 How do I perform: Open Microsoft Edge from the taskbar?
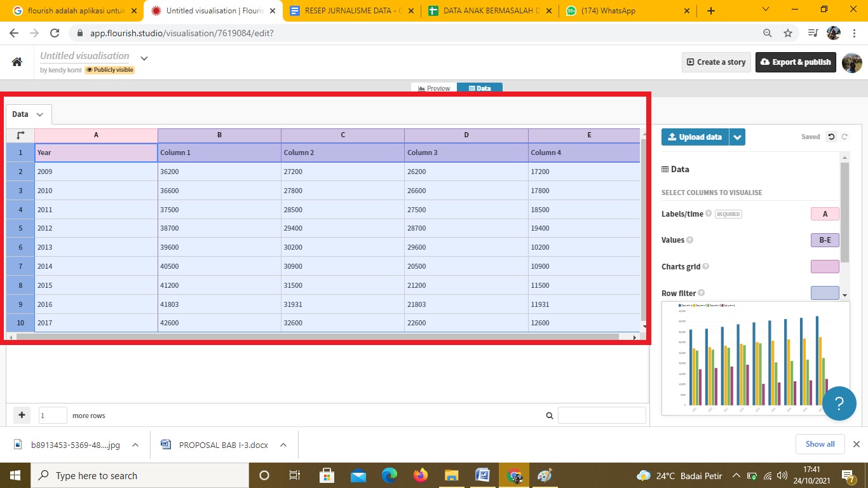point(390,475)
